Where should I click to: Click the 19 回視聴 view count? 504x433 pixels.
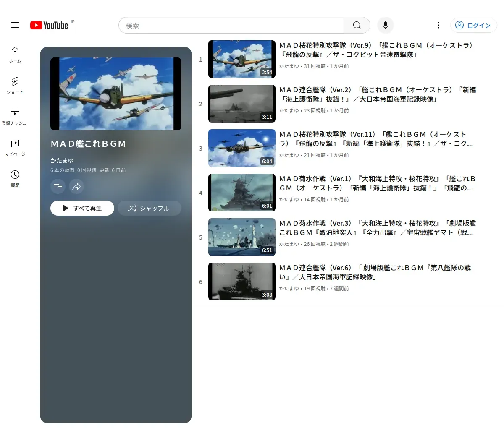(x=315, y=289)
